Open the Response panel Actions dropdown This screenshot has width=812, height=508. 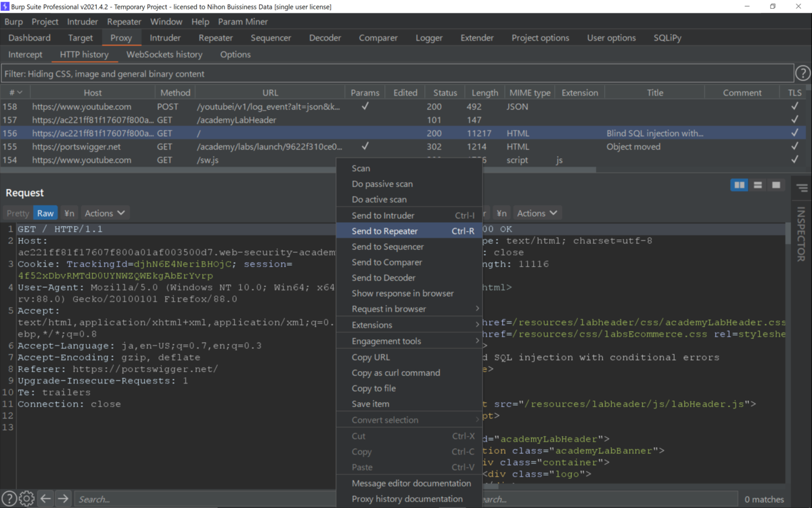pos(537,212)
